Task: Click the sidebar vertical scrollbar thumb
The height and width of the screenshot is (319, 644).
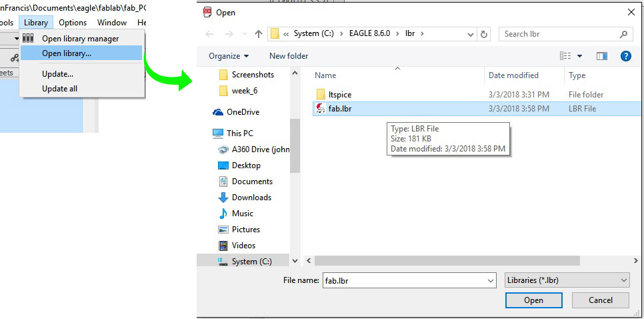Action: pyautogui.click(x=295, y=146)
